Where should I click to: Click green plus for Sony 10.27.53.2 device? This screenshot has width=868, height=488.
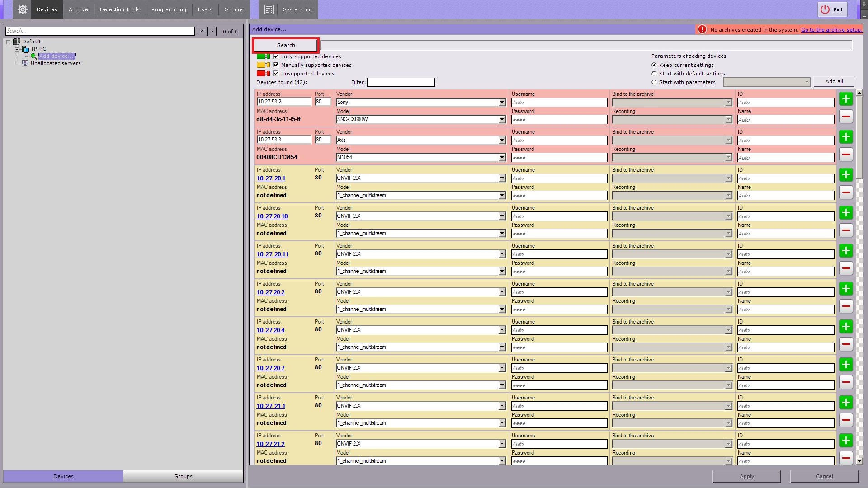click(846, 99)
